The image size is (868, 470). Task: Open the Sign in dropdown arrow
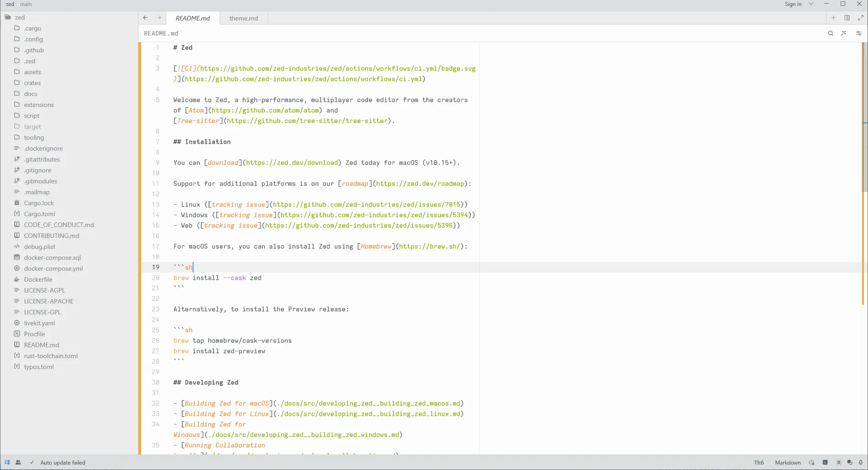click(811, 4)
